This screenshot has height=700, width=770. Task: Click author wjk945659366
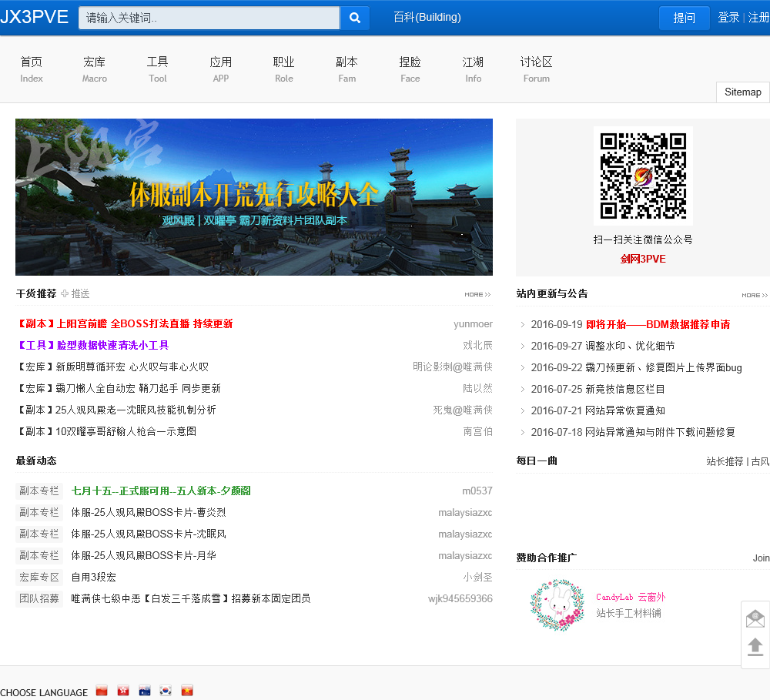[x=460, y=598]
